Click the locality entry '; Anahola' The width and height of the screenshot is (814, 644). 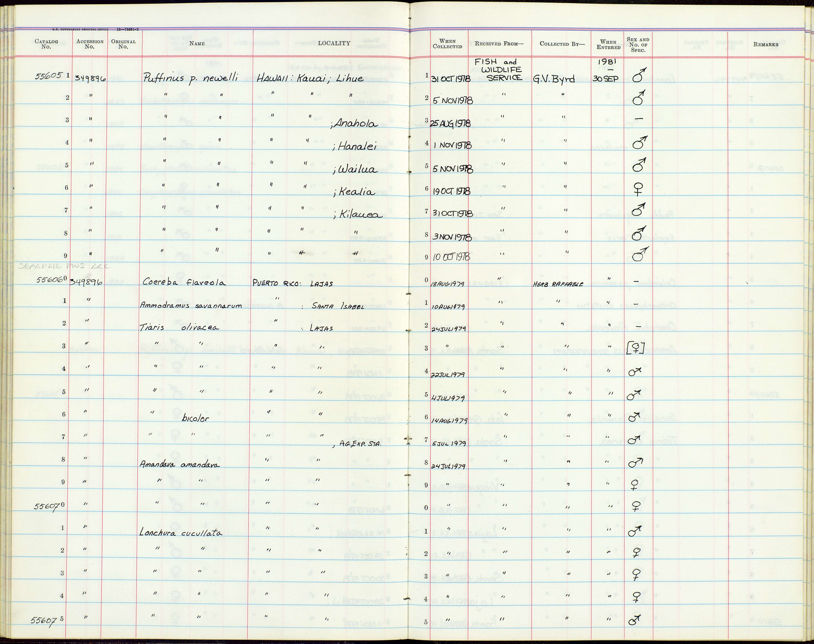click(x=354, y=123)
